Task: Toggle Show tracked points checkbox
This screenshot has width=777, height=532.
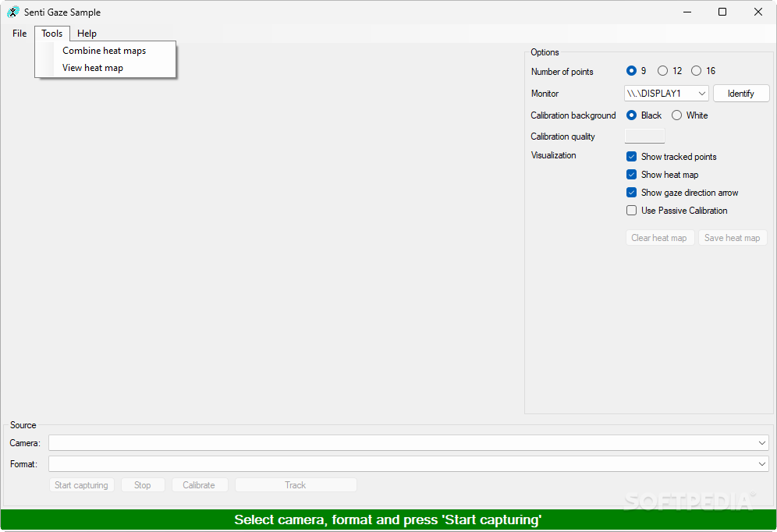Action: pos(631,157)
